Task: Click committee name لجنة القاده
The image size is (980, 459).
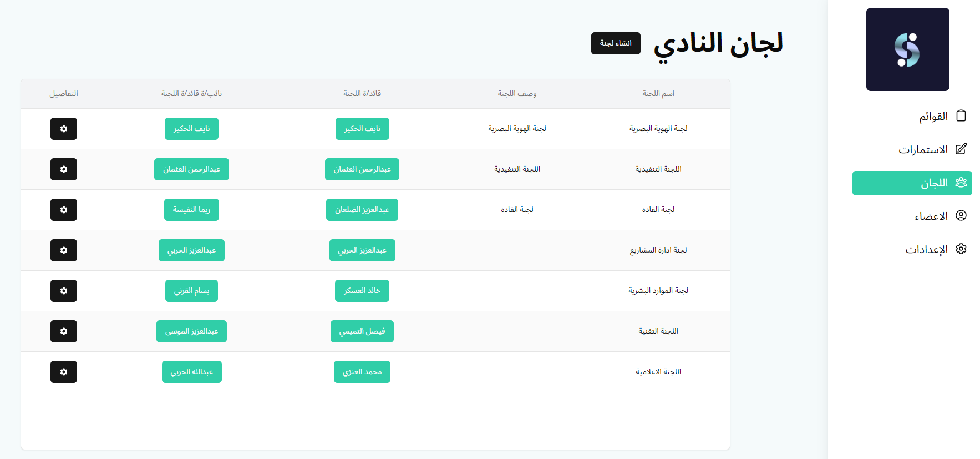Action: (x=658, y=210)
